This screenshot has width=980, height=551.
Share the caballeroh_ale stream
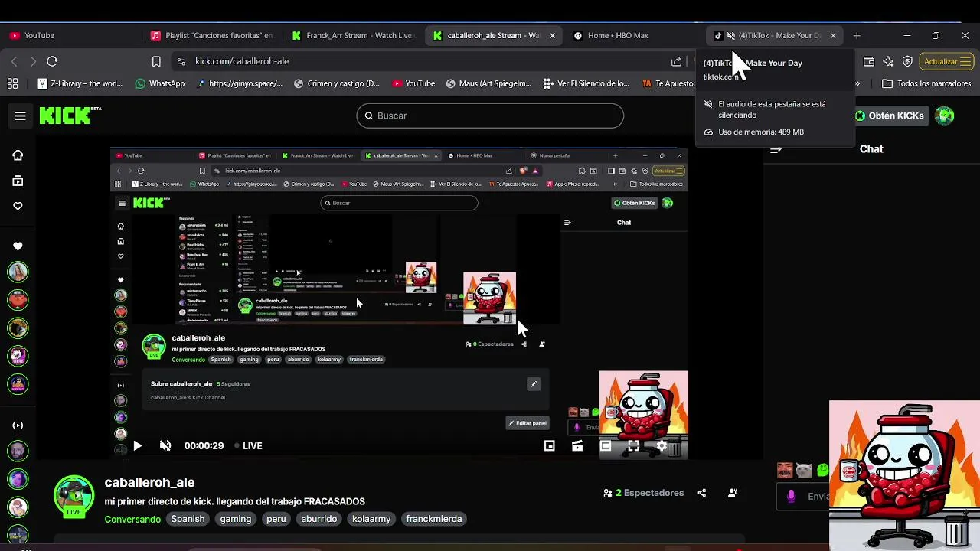coord(702,493)
